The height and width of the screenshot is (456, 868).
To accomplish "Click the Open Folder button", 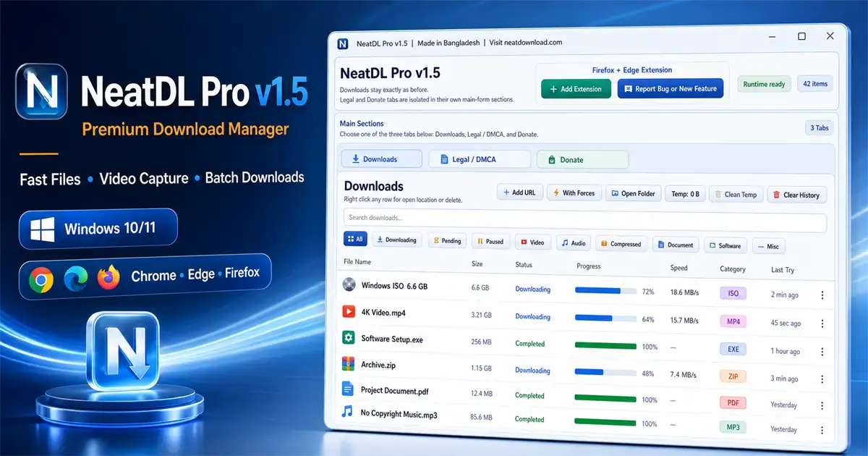I will coord(632,193).
